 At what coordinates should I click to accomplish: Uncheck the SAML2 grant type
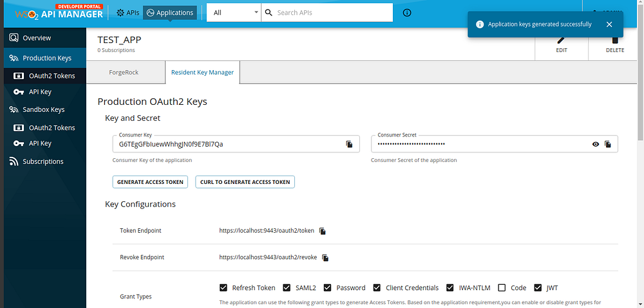pyautogui.click(x=287, y=287)
